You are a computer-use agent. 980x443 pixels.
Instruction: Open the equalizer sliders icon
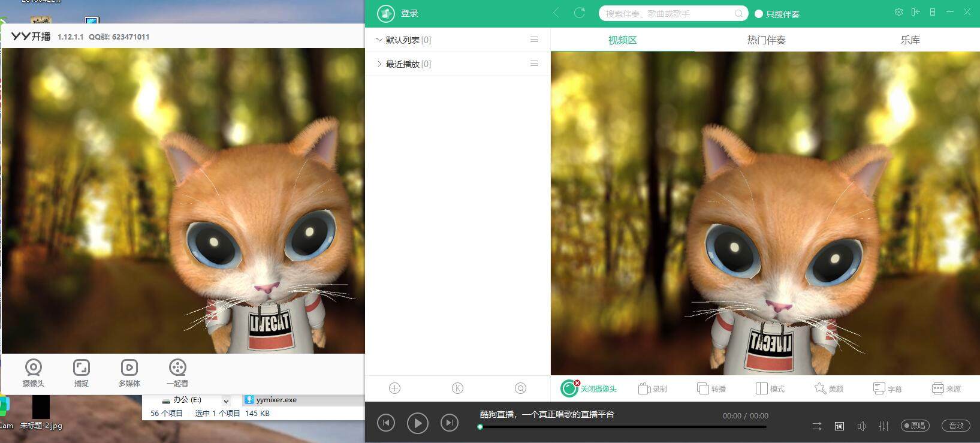tap(883, 426)
